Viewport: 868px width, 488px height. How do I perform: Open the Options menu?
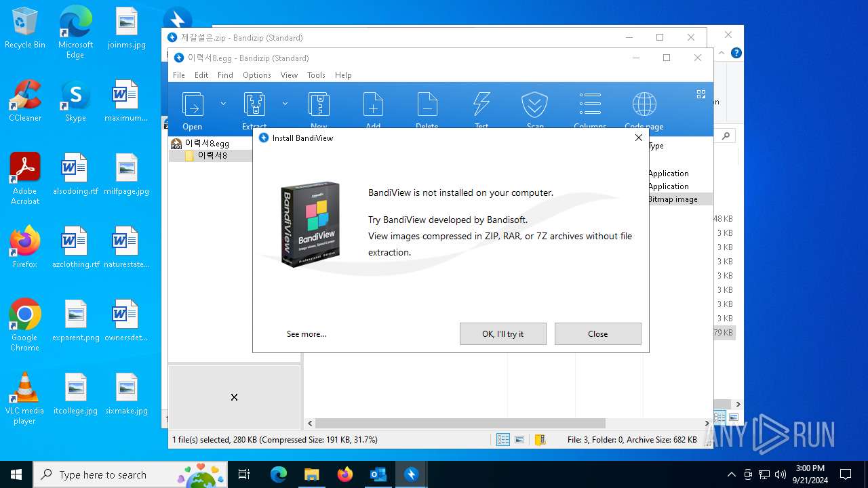(257, 75)
